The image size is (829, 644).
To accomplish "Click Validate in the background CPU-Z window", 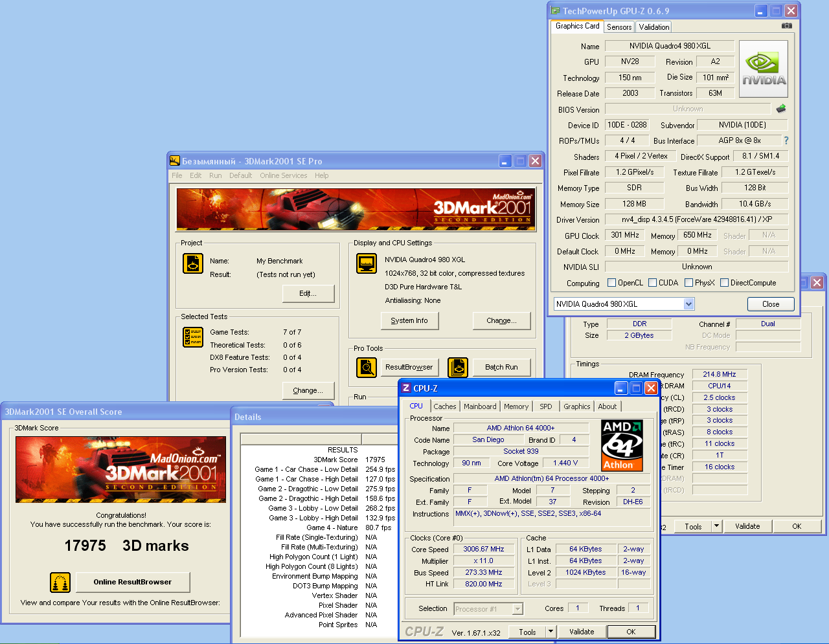I will coord(747,526).
